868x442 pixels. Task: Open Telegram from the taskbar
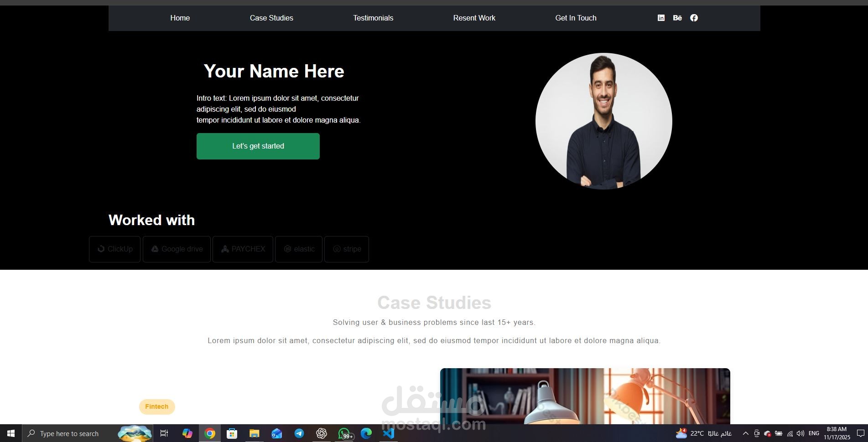[x=300, y=433]
